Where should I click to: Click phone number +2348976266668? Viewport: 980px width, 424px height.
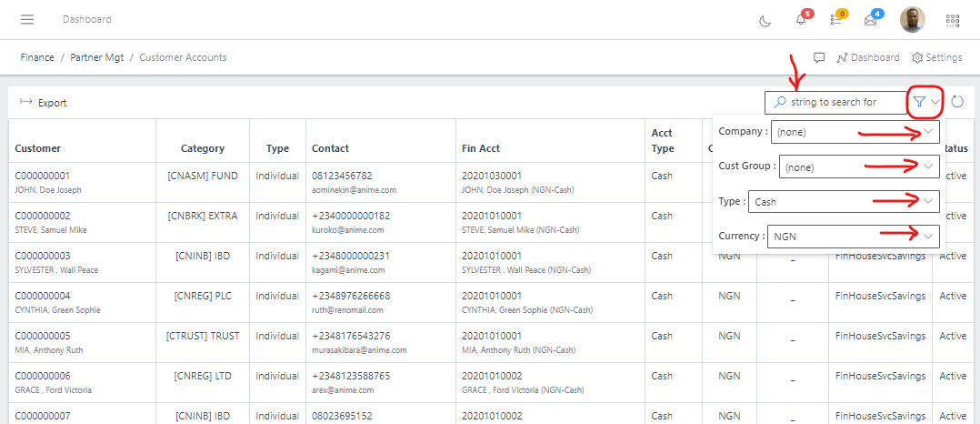351,296
